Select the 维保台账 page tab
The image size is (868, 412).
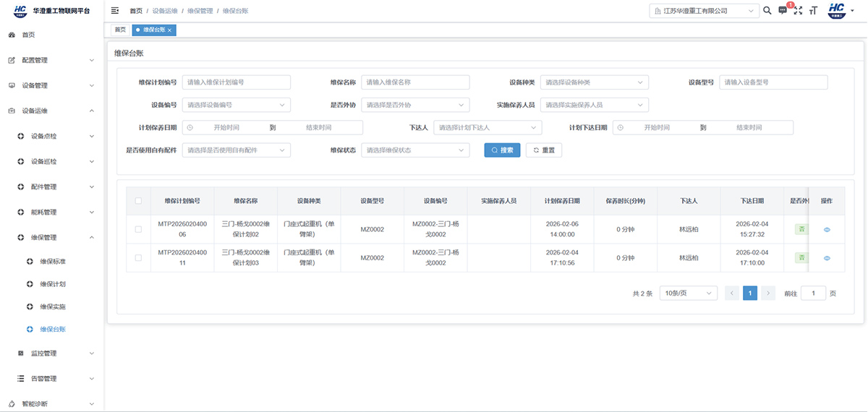[153, 30]
